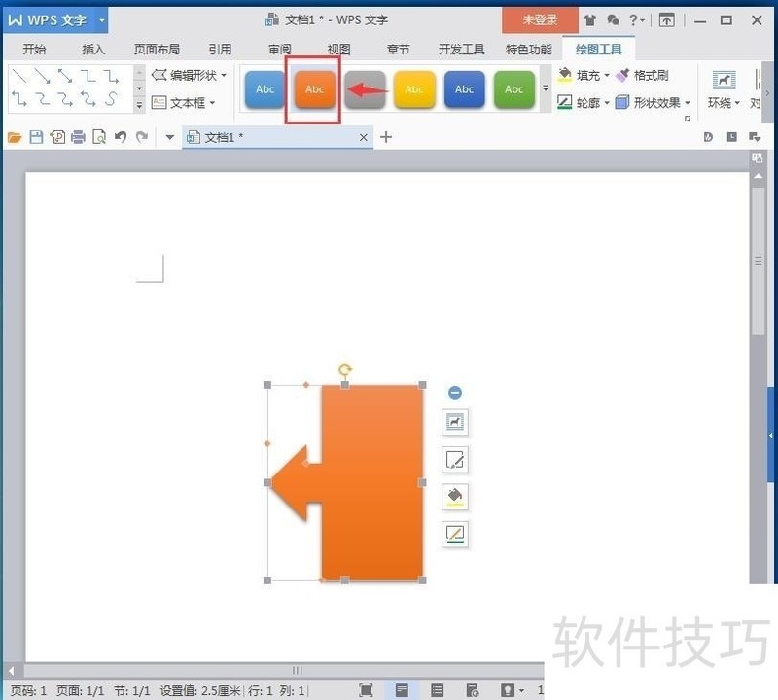The height and width of the screenshot is (700, 778).
Task: Collapse ribbon with the up-arrow box icon
Action: point(666,20)
